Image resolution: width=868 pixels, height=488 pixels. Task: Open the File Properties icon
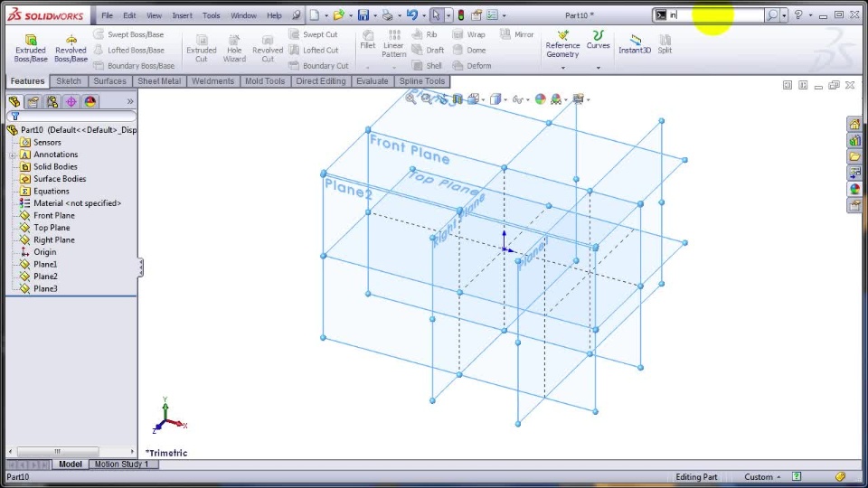(x=476, y=15)
